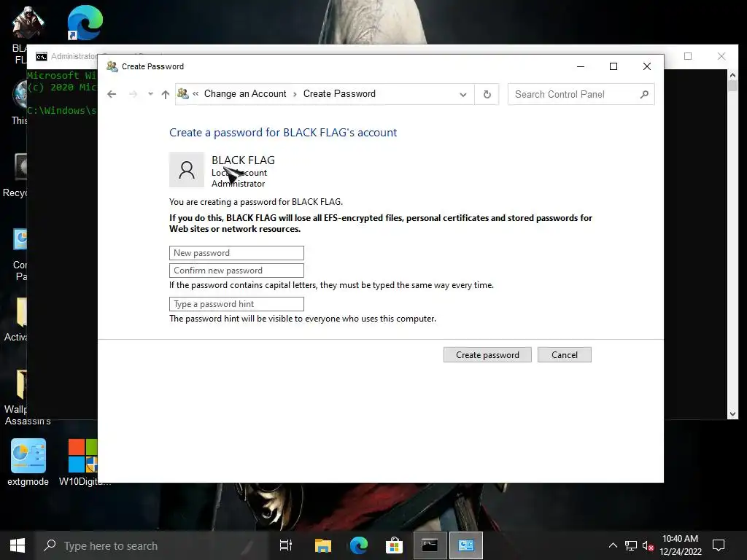Expand the address bar history dropdown
Viewport: 747px width, 560px height.
click(x=463, y=94)
